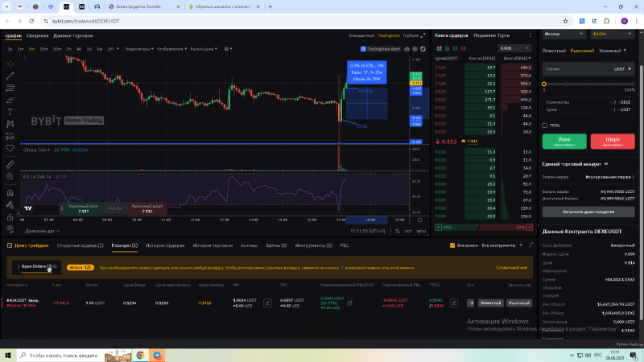Edit position margin pencil icon for KAIAUSDT
Screen dimensions: 644x362
[267, 303]
